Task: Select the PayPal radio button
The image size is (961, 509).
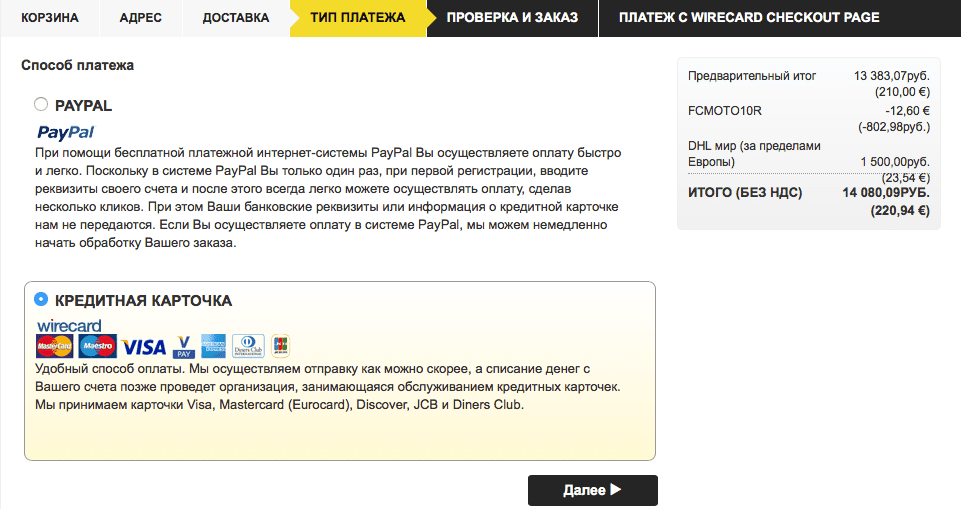Action: pos(40,104)
